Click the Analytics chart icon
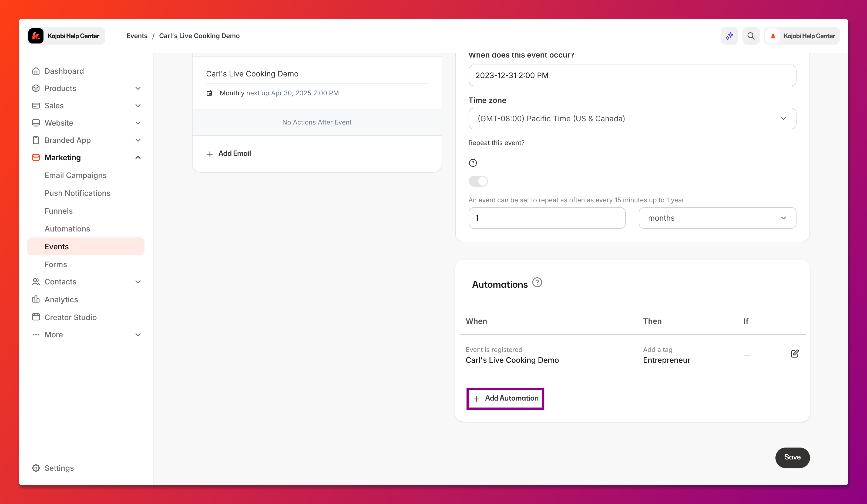The image size is (867, 504). (36, 299)
